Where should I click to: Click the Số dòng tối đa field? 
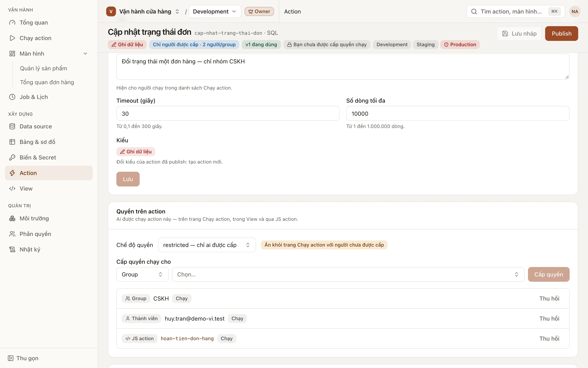coord(458,113)
